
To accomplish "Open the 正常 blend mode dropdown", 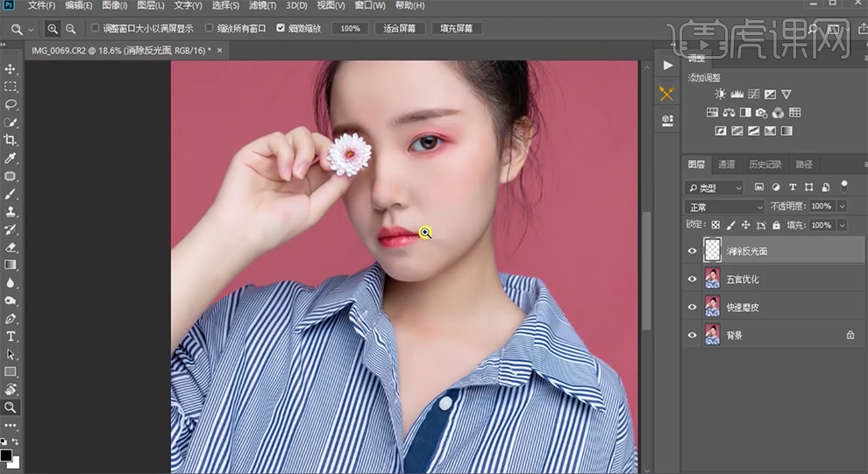I will pyautogui.click(x=725, y=207).
